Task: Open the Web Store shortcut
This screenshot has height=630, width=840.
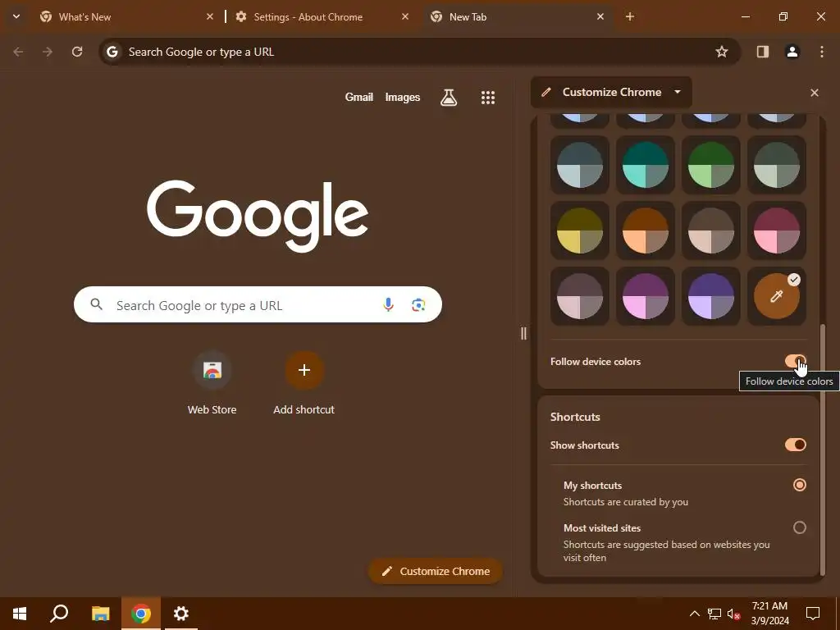Action: coord(212,382)
